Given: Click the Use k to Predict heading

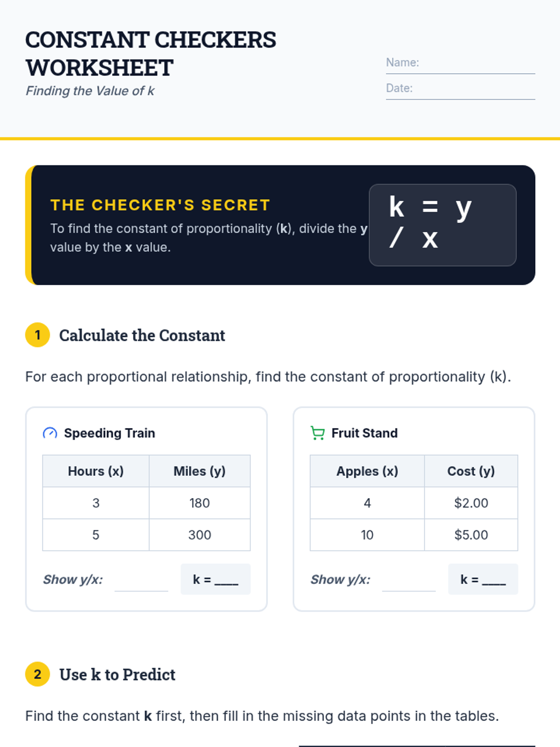Looking at the screenshot, I should click(117, 675).
